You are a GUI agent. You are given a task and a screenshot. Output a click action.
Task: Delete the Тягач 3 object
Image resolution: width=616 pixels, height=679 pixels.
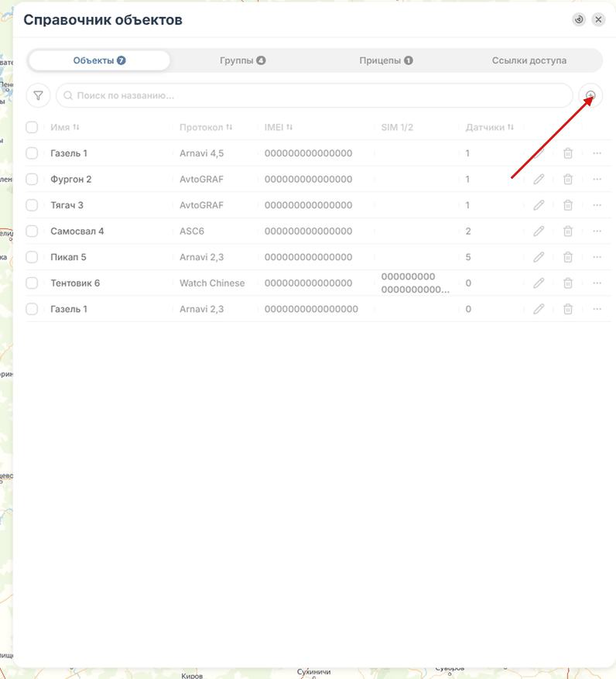[x=567, y=205]
